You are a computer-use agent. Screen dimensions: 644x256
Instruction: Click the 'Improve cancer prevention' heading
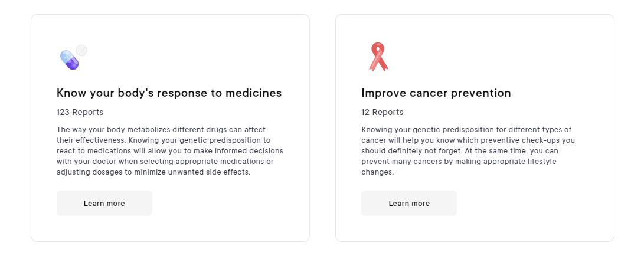436,93
